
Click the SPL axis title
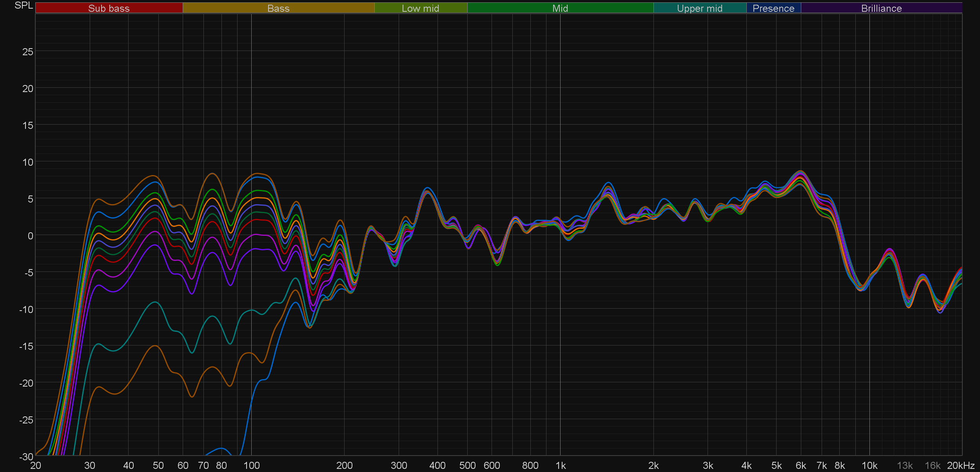[x=24, y=5]
